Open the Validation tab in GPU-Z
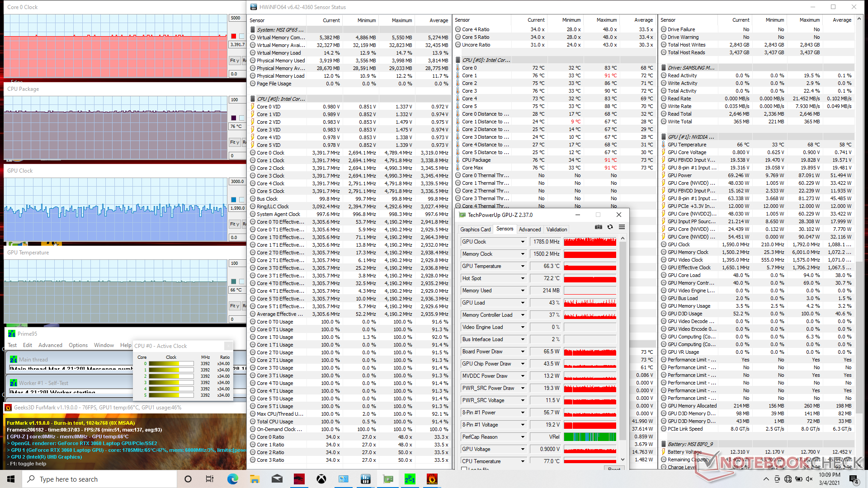This screenshot has width=868, height=488. click(x=556, y=230)
